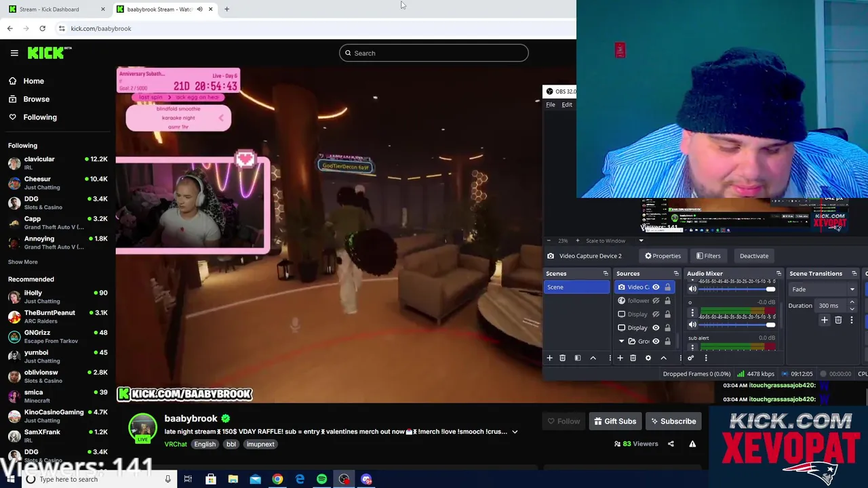Screen dimensions: 868x488
Task: Toggle lock on the Video C source
Action: [x=667, y=287]
